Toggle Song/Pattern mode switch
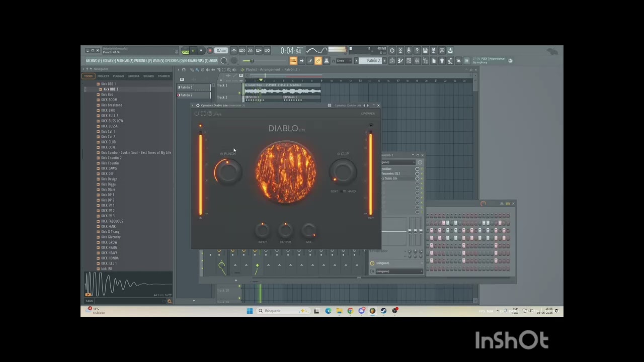The width and height of the screenshot is (644, 362). [x=186, y=50]
